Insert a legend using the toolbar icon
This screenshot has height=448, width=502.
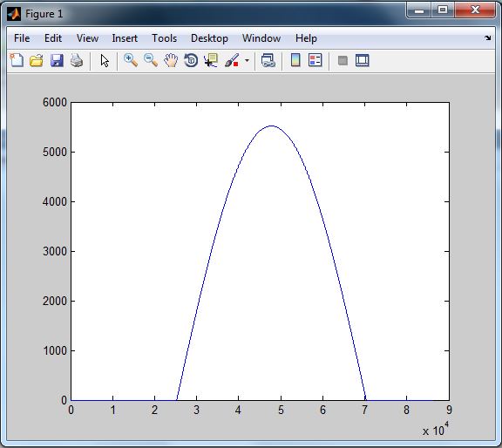(x=315, y=60)
